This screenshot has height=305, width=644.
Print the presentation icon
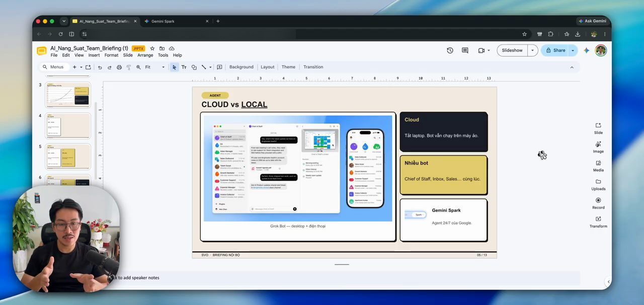click(119, 67)
